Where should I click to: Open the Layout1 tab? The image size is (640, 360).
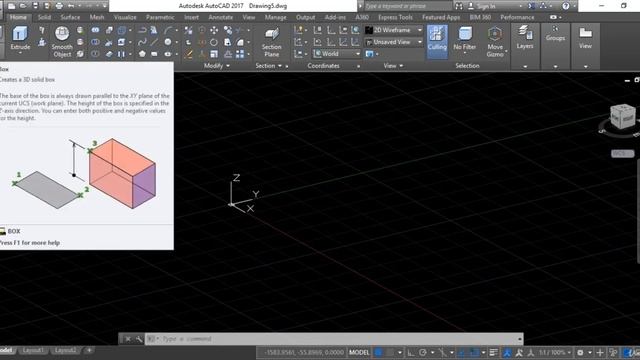33,350
